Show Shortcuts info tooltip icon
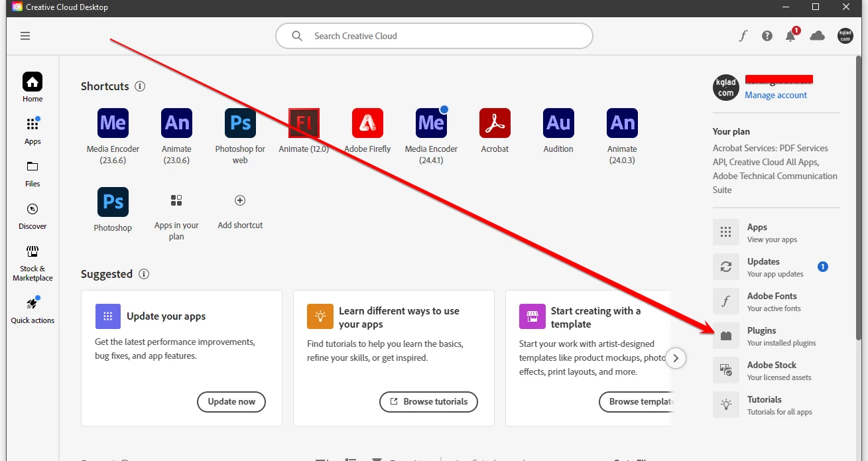868x461 pixels. tap(140, 86)
